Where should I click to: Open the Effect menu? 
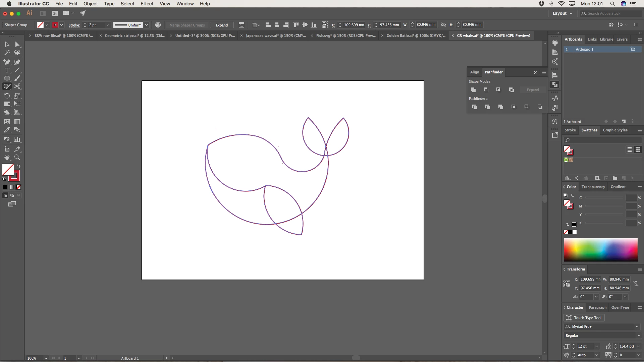(x=147, y=4)
